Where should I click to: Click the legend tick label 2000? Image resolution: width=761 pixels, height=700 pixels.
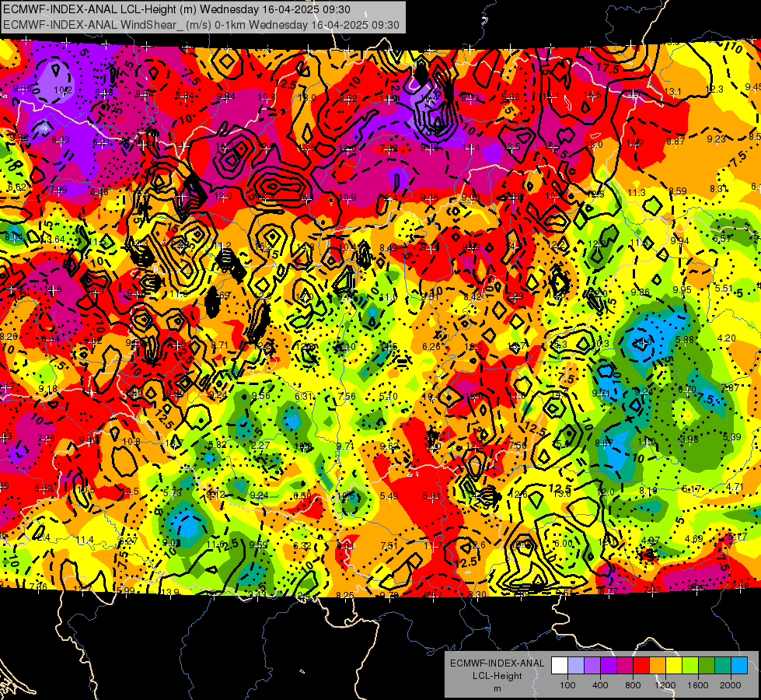tap(731, 685)
